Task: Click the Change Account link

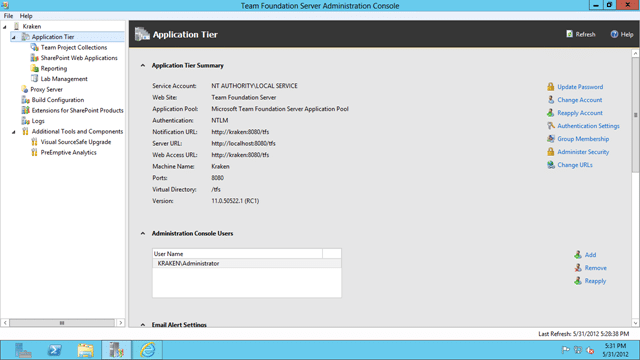Action: coord(580,100)
